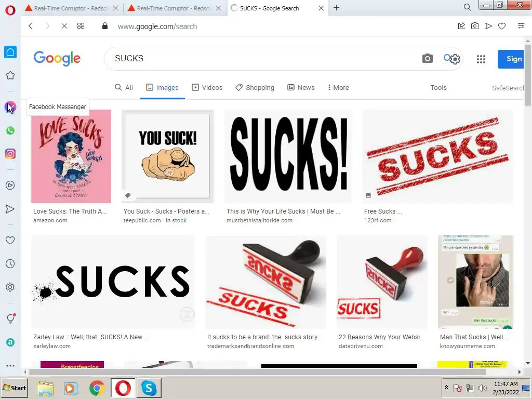This screenshot has width=532, height=399.
Task: Open the Man That Sucks meme thumbnail
Action: coord(476,282)
